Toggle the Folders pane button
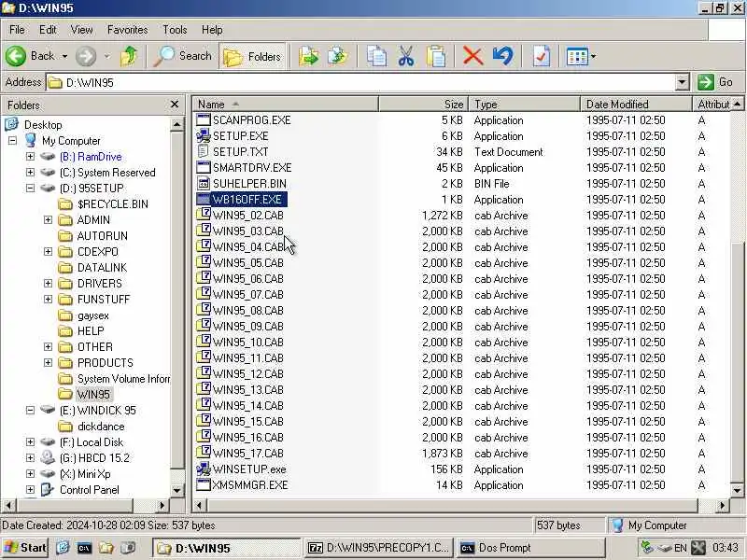The image size is (747, 560). pos(252,57)
